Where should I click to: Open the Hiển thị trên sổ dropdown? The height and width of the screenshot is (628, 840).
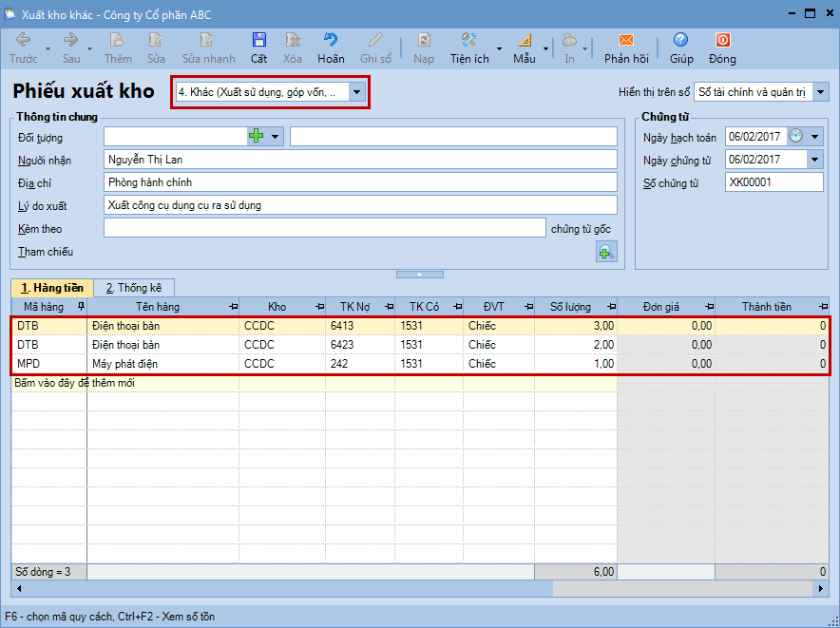click(821, 92)
